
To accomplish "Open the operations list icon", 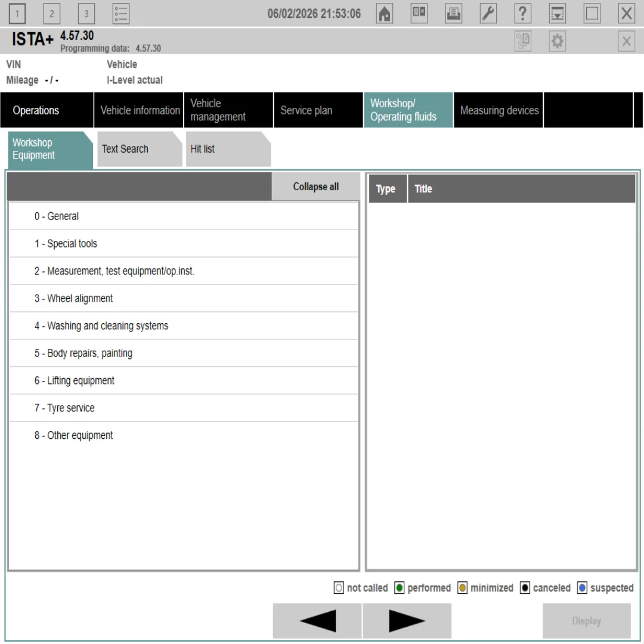I will (x=121, y=14).
